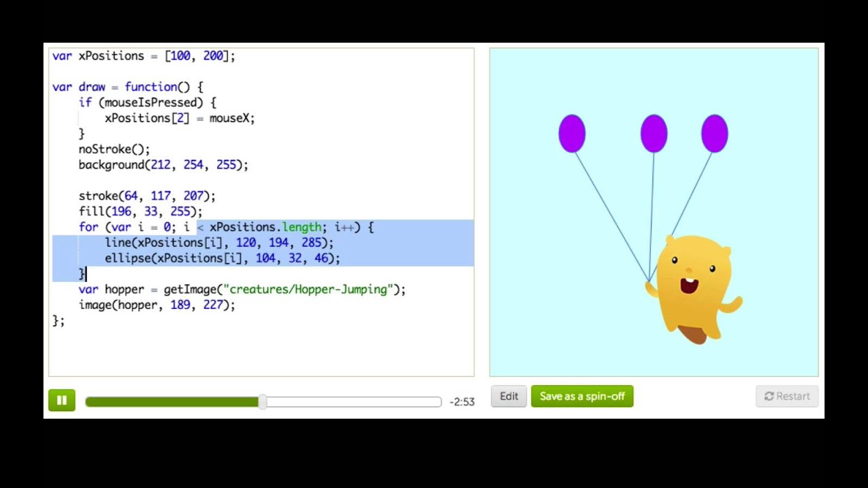868x488 pixels.
Task: Click the 'noStroke();' line
Action: coord(114,149)
